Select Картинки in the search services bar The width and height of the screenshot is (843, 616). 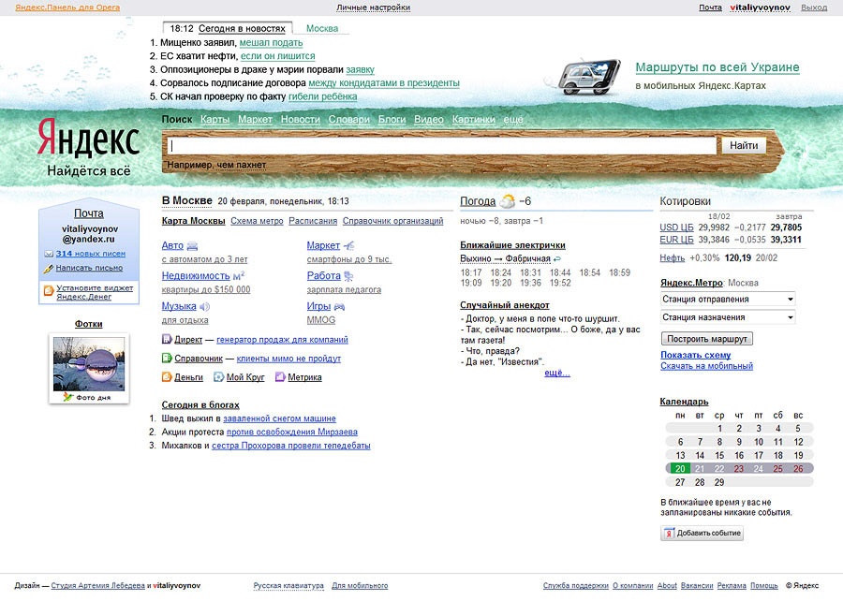click(473, 120)
